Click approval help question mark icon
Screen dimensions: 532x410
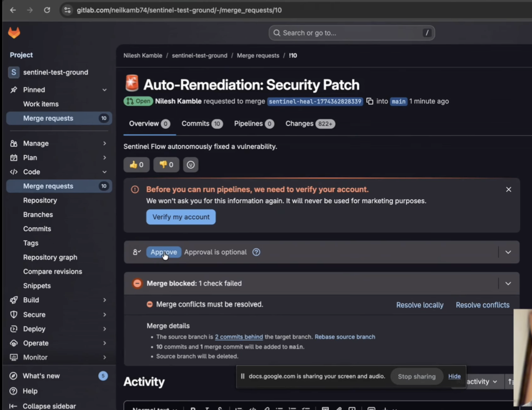point(256,252)
